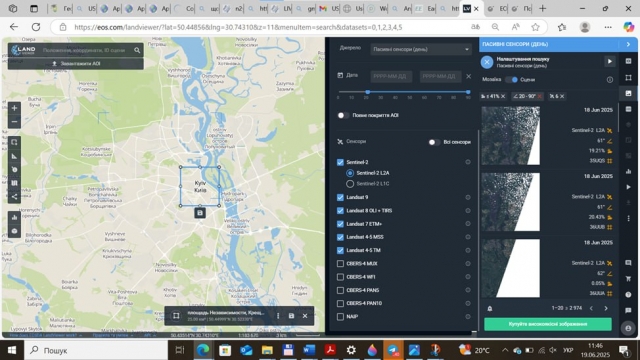Click the search magnifier in LandViewer search bar
This screenshot has height=360, width=640.
(x=137, y=50)
